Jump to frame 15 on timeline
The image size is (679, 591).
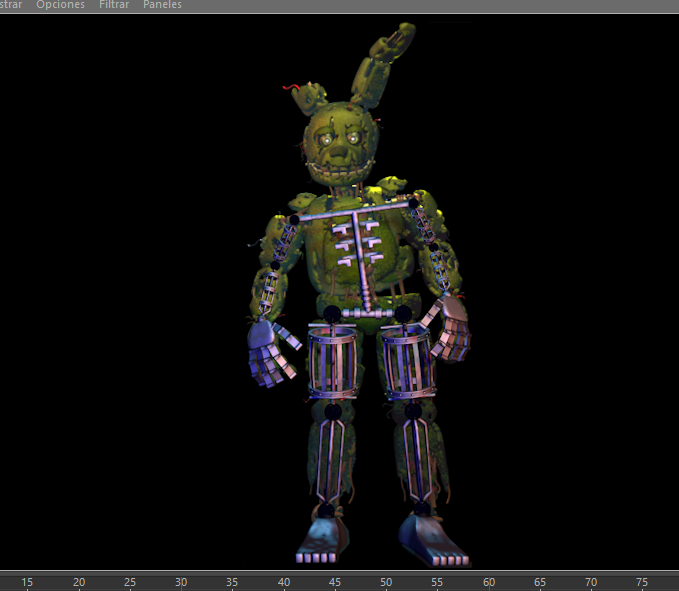point(27,582)
